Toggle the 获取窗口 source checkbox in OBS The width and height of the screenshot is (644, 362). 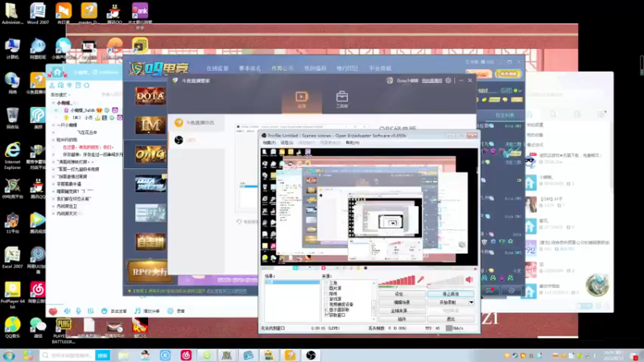[x=326, y=315]
